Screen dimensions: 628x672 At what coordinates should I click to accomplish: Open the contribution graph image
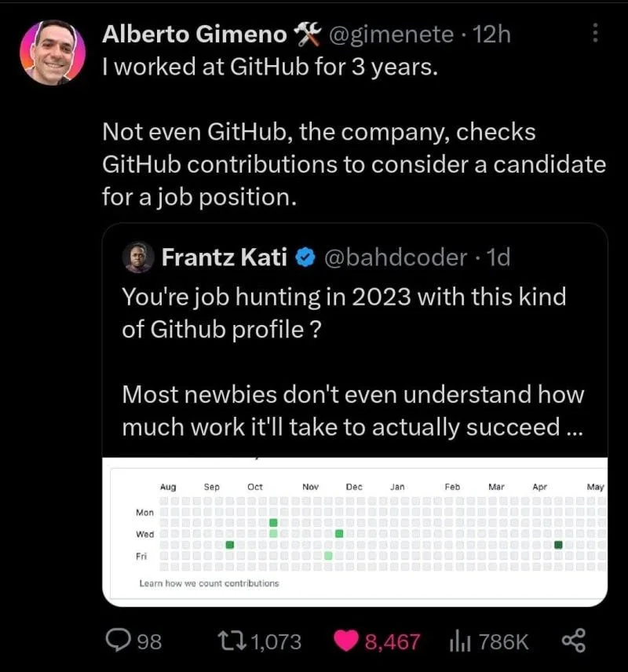pos(355,531)
